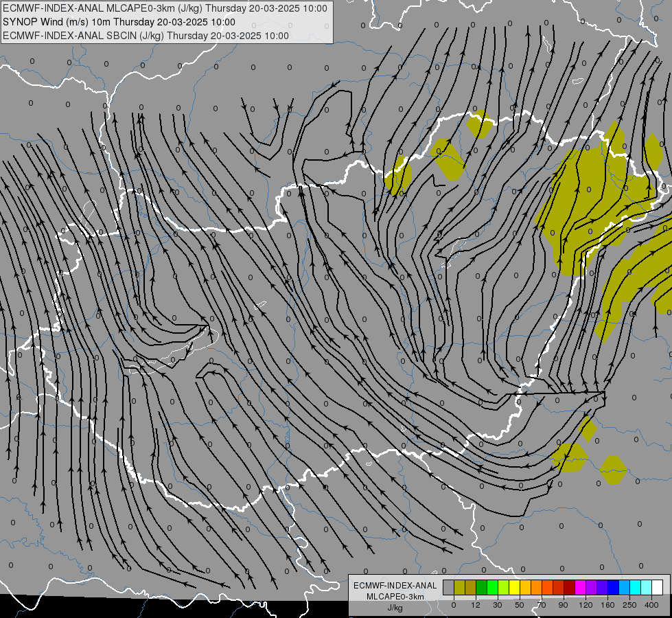Click the '70' value under the color bar

542,605
